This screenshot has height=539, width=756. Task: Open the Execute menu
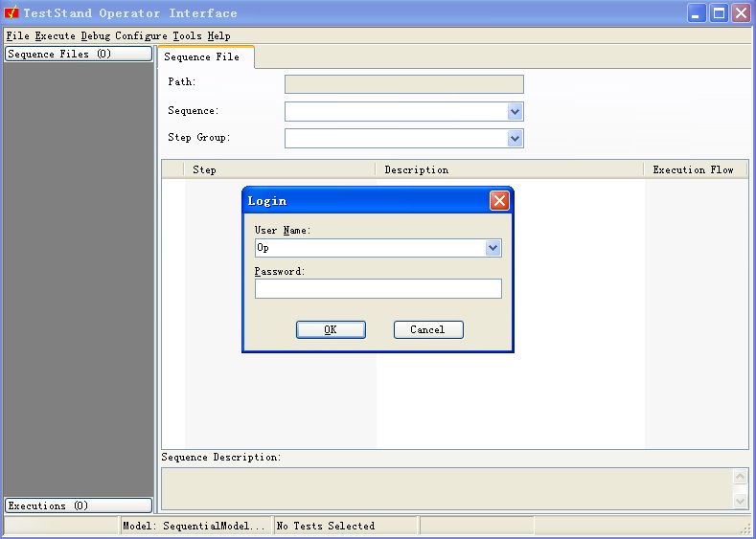(x=55, y=36)
